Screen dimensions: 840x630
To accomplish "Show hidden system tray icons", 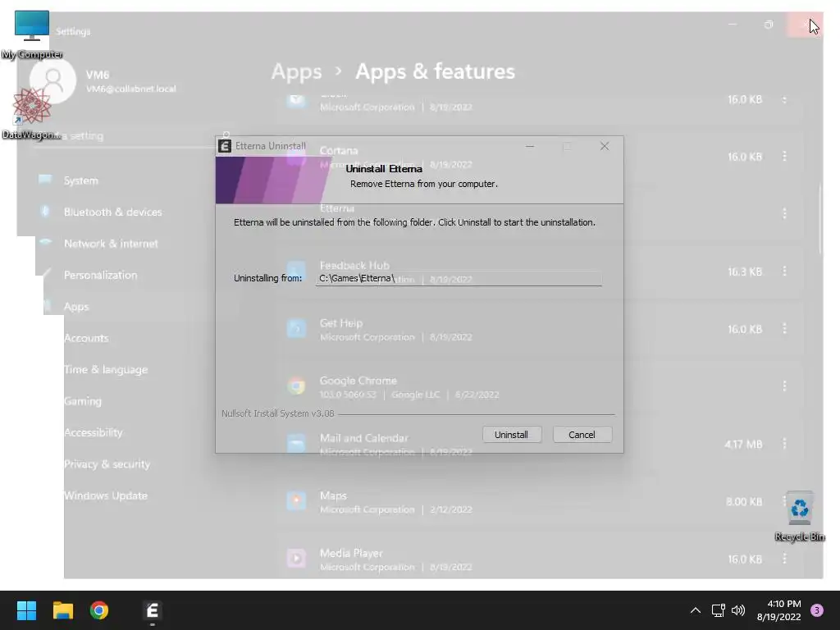I will tap(696, 610).
